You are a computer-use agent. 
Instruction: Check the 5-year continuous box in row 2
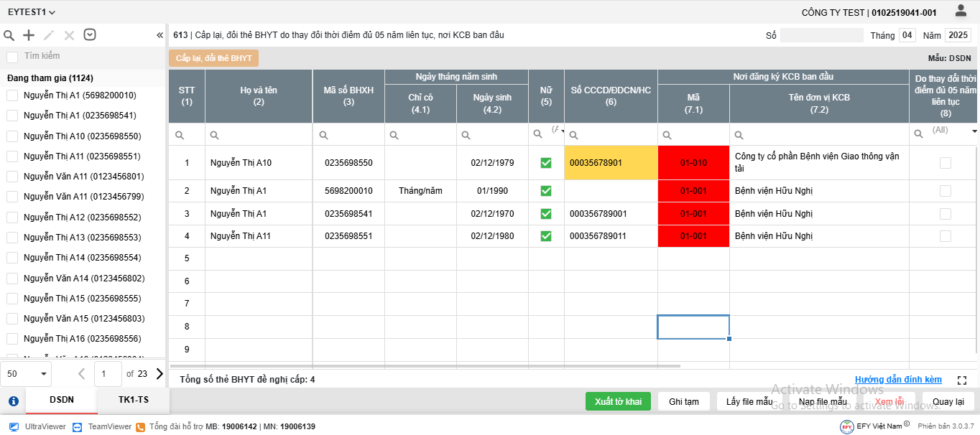tap(945, 191)
